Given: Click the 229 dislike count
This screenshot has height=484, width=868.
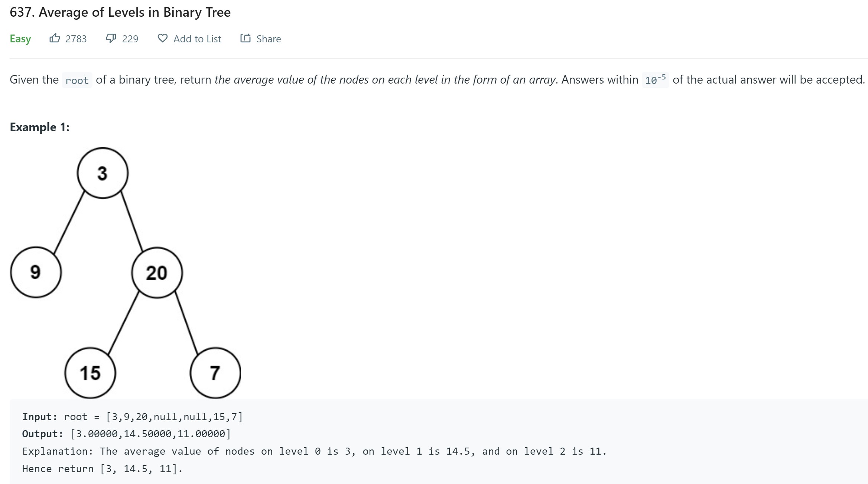Looking at the screenshot, I should (130, 39).
